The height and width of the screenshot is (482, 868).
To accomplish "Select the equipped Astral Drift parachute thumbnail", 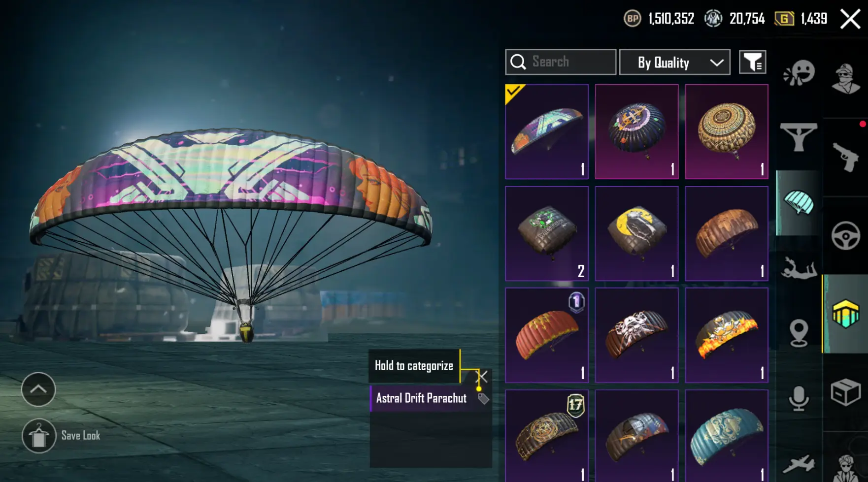I will (x=547, y=131).
